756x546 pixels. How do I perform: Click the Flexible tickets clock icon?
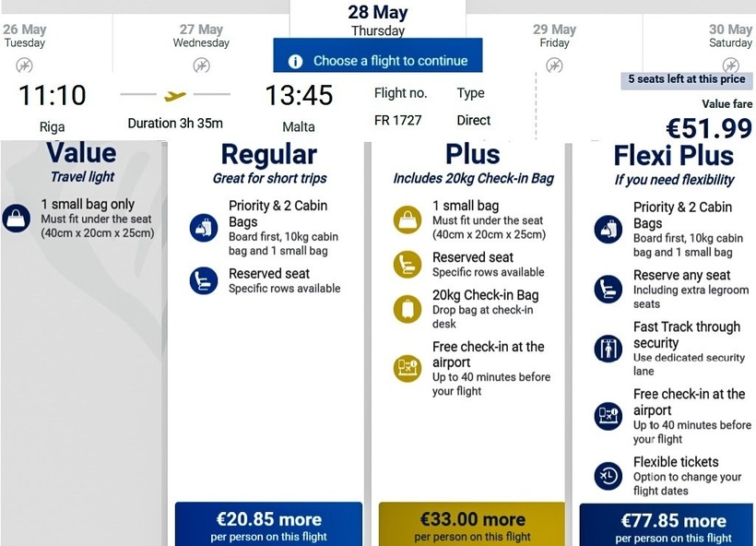tap(608, 474)
